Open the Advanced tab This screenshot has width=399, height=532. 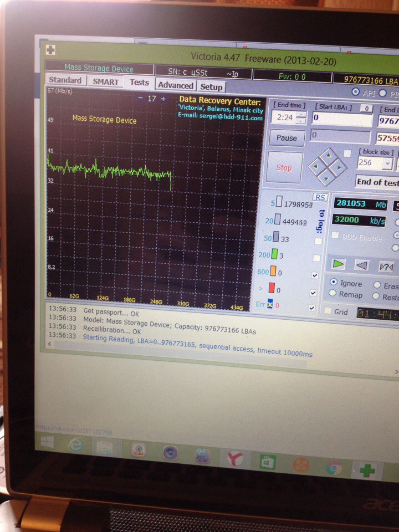175,85
